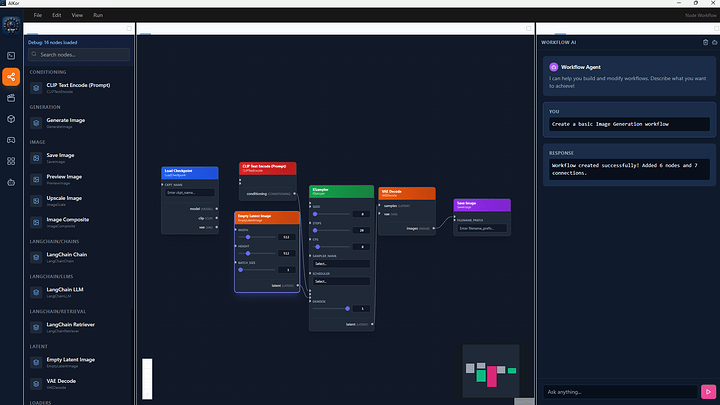The width and height of the screenshot is (720, 405).
Task: Open the File menu
Action: coord(37,16)
